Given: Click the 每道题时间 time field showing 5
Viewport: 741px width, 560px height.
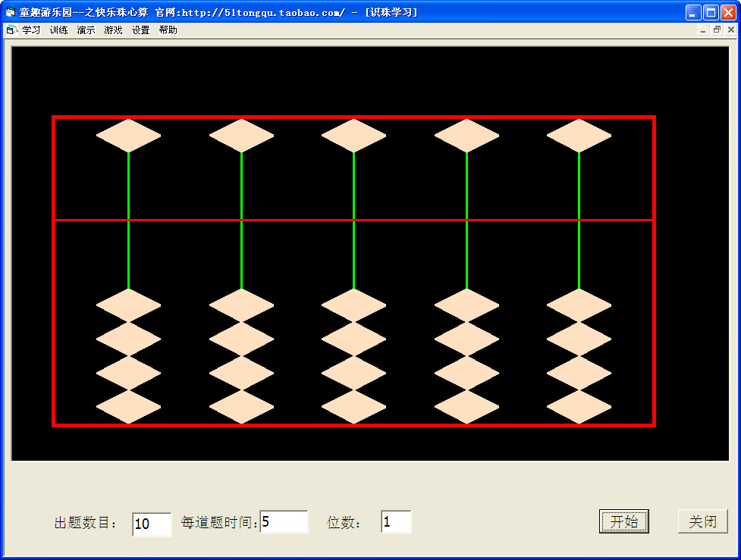Looking at the screenshot, I should pos(284,521).
